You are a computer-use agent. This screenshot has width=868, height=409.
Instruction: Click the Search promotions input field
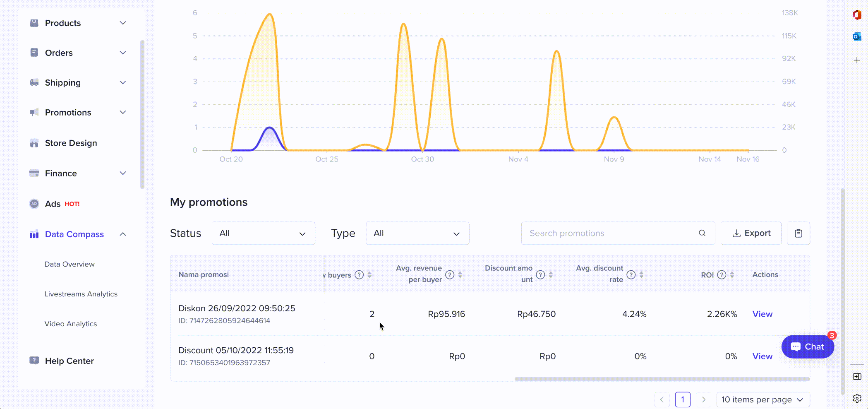pyautogui.click(x=608, y=233)
